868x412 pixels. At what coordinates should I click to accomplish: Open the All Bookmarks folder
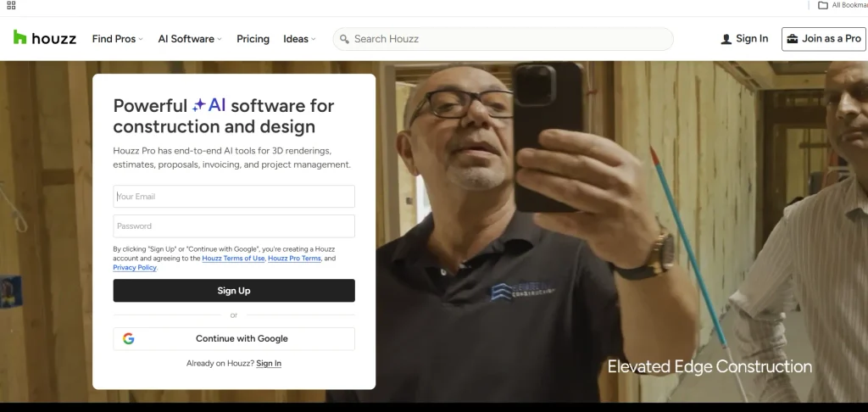pos(843,6)
